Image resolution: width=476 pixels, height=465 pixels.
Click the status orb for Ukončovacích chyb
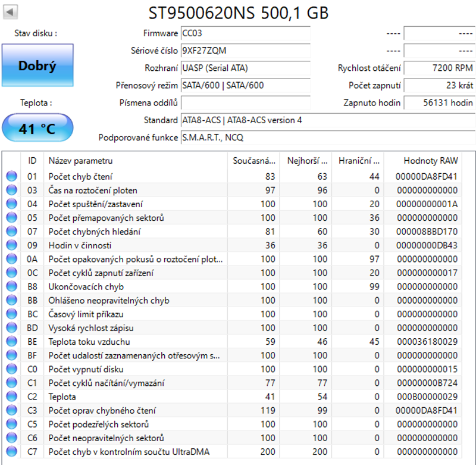point(11,287)
